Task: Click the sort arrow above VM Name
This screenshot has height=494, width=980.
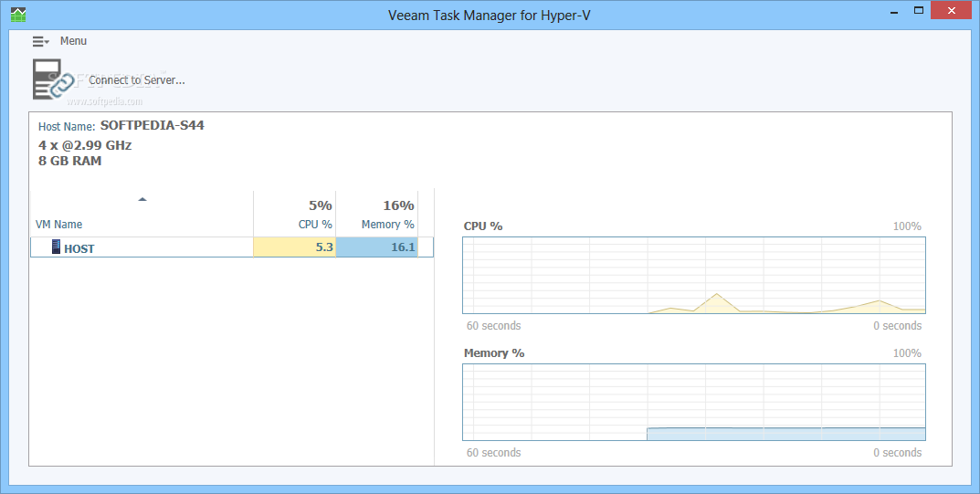Action: (x=142, y=199)
